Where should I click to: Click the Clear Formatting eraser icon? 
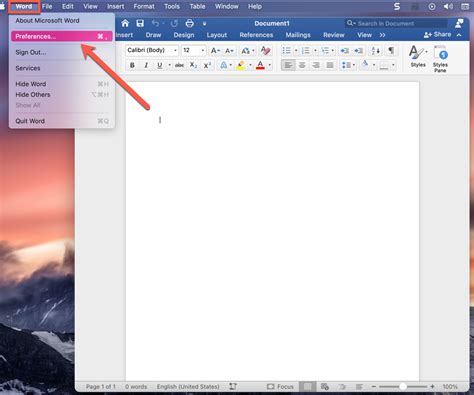click(x=265, y=50)
